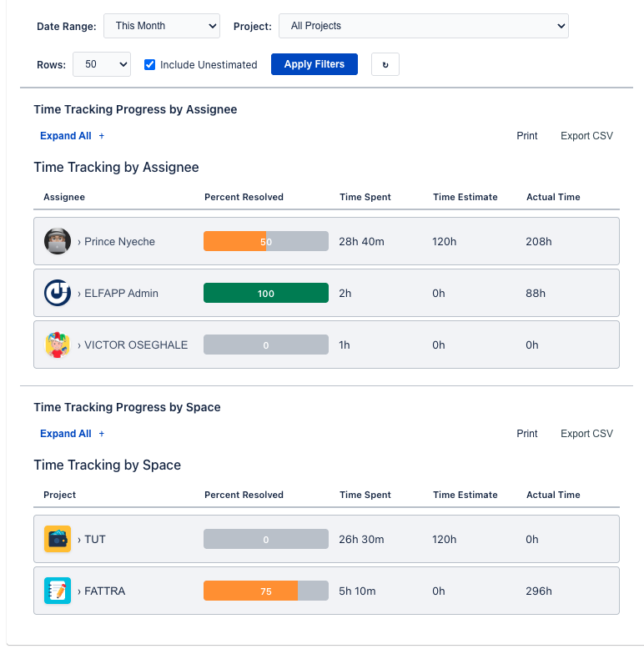Click the plus icon beside Space Expand All
The width and height of the screenshot is (644, 649).
pyautogui.click(x=102, y=433)
